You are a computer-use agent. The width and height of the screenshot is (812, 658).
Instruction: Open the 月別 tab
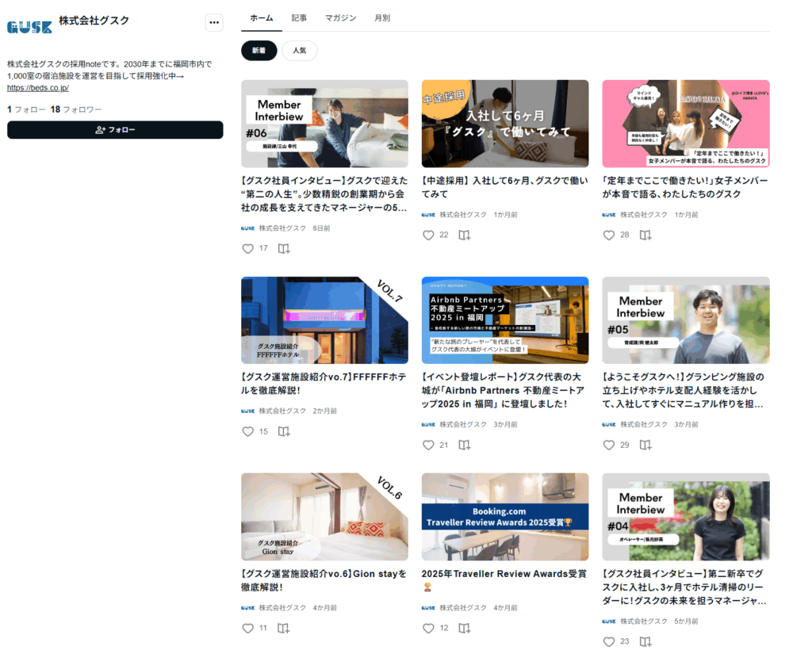click(x=382, y=17)
